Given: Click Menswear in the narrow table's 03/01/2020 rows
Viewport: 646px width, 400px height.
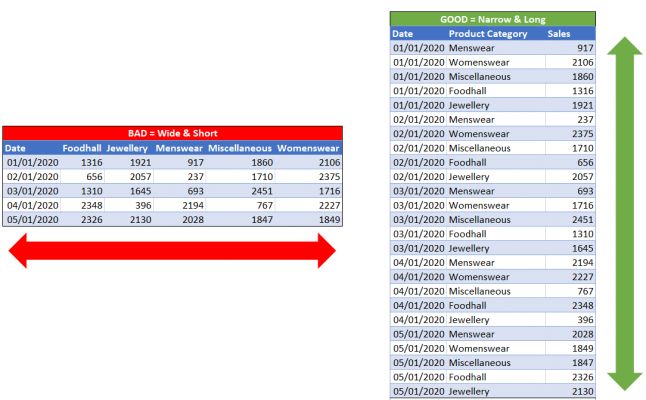Looking at the screenshot, I should click(471, 191).
